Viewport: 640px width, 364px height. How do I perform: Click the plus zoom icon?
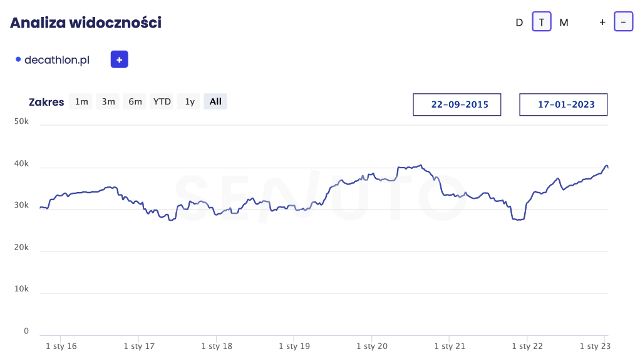[602, 23]
